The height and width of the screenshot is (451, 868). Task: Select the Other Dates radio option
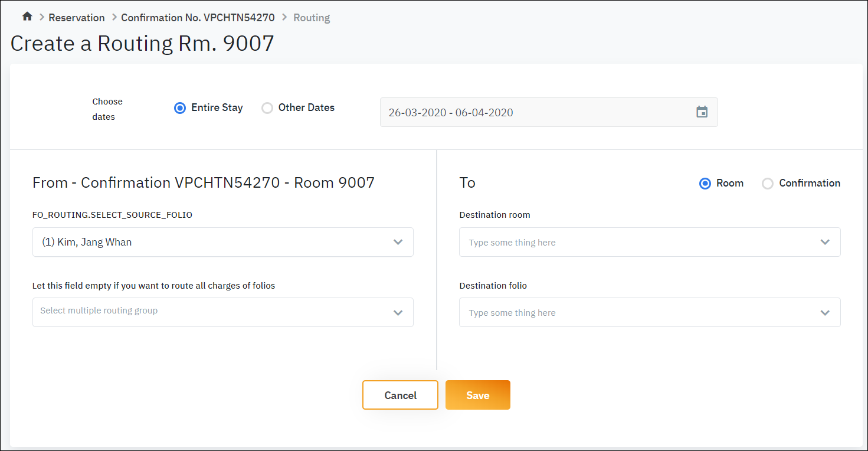267,108
